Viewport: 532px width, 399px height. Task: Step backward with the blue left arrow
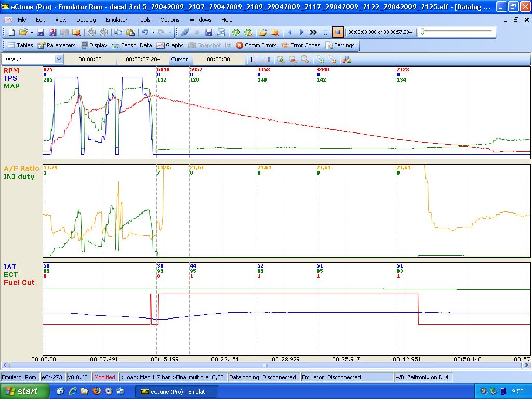pyautogui.click(x=290, y=32)
